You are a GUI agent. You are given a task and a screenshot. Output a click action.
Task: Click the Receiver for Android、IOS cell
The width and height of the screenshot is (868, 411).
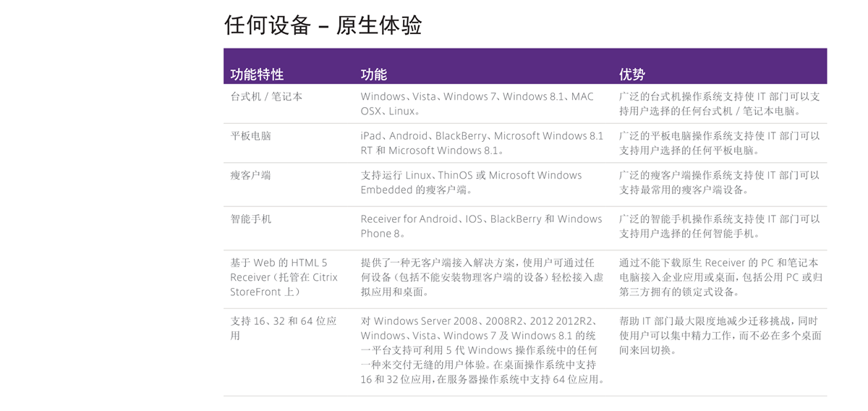point(481,226)
